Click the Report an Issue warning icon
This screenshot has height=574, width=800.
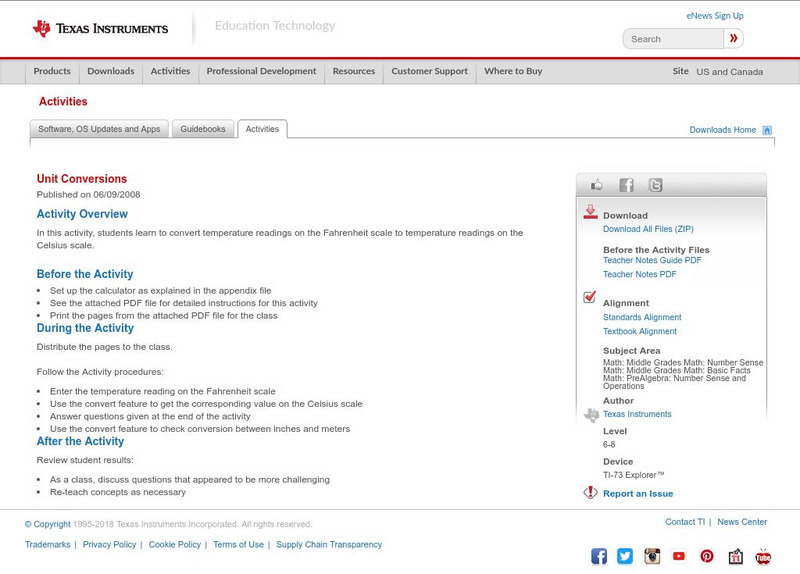tap(590, 492)
